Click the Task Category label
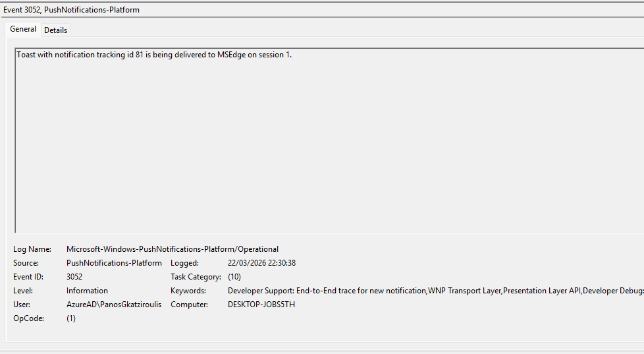Screen dimensions: 644x354 (196, 277)
